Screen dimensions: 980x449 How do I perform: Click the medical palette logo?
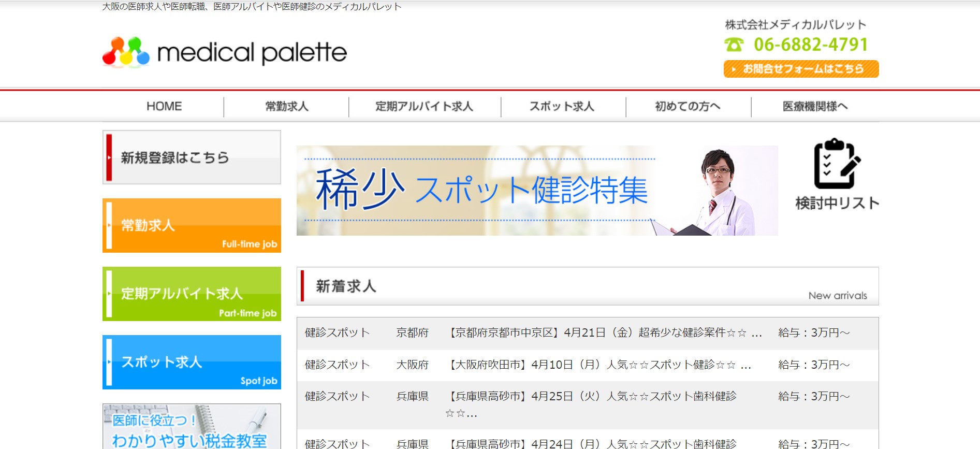(225, 52)
